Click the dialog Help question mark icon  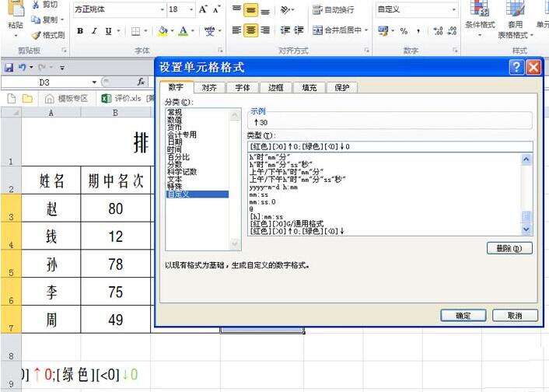click(x=517, y=68)
